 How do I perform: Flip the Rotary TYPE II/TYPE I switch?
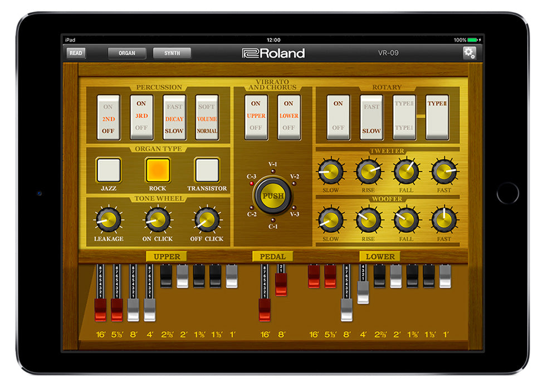pos(404,117)
